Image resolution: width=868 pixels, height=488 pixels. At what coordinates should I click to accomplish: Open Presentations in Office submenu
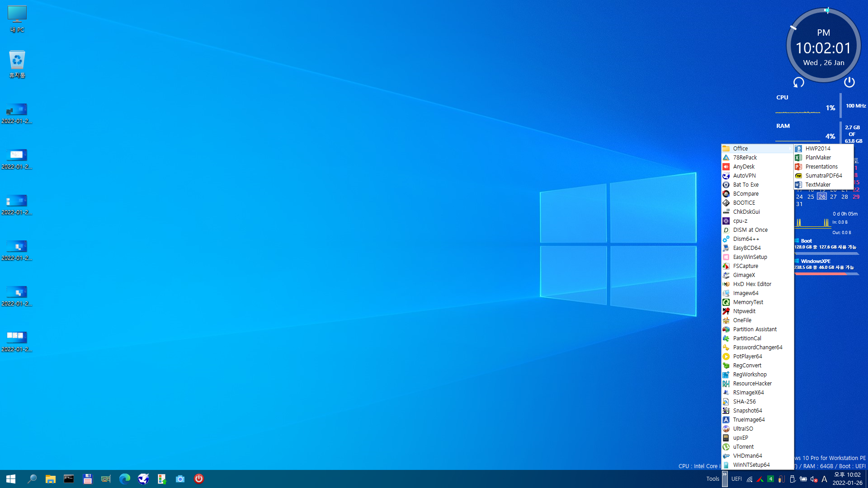tap(823, 167)
